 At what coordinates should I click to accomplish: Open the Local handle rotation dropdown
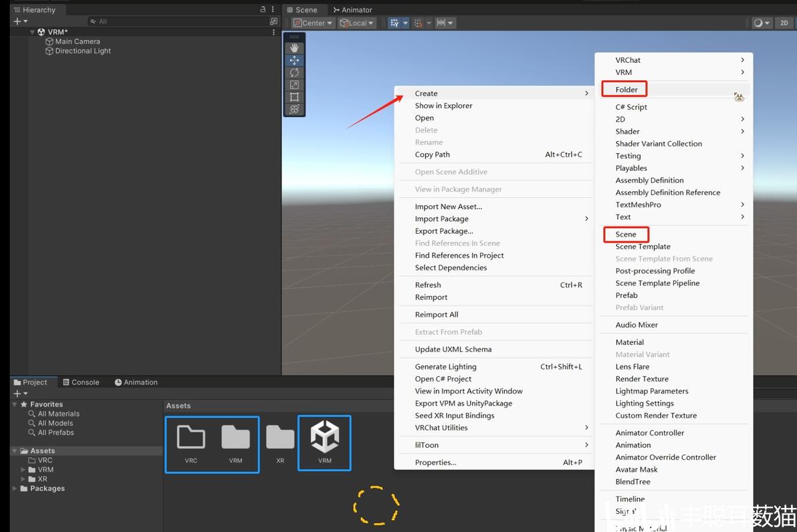point(356,23)
